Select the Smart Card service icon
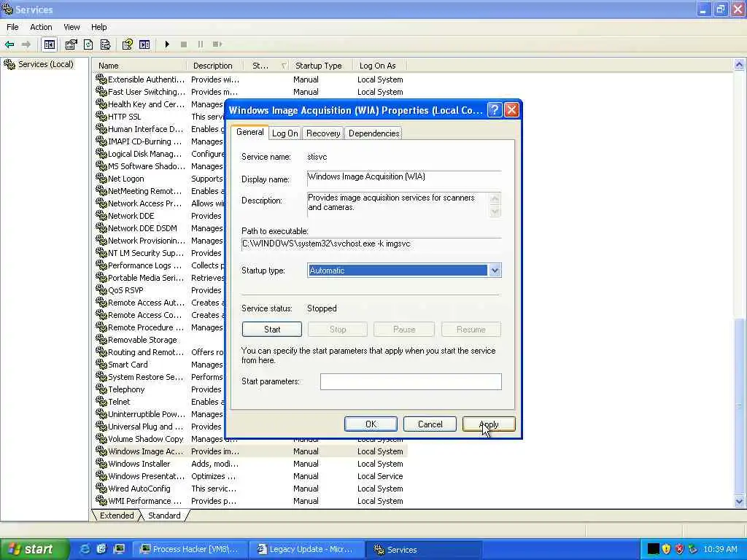 [x=101, y=365]
